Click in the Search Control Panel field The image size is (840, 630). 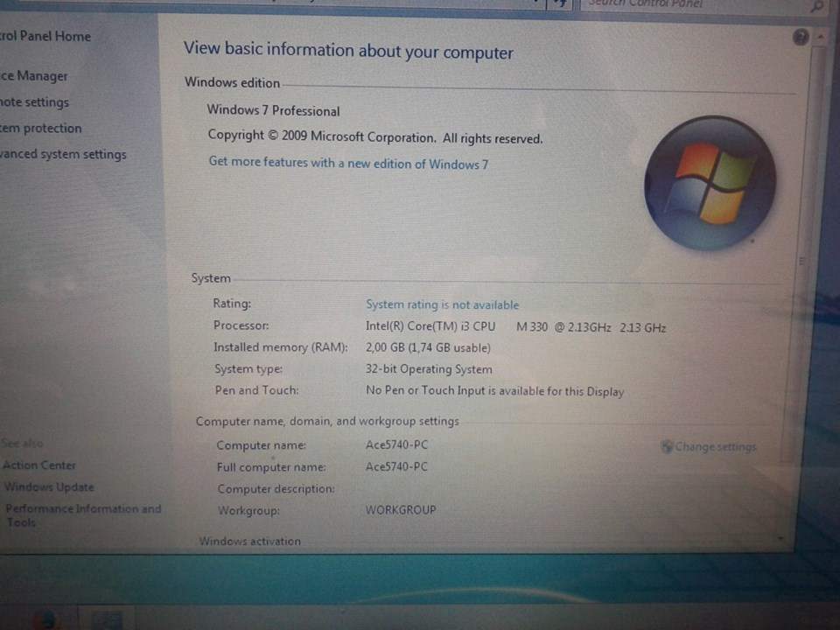[682, 4]
